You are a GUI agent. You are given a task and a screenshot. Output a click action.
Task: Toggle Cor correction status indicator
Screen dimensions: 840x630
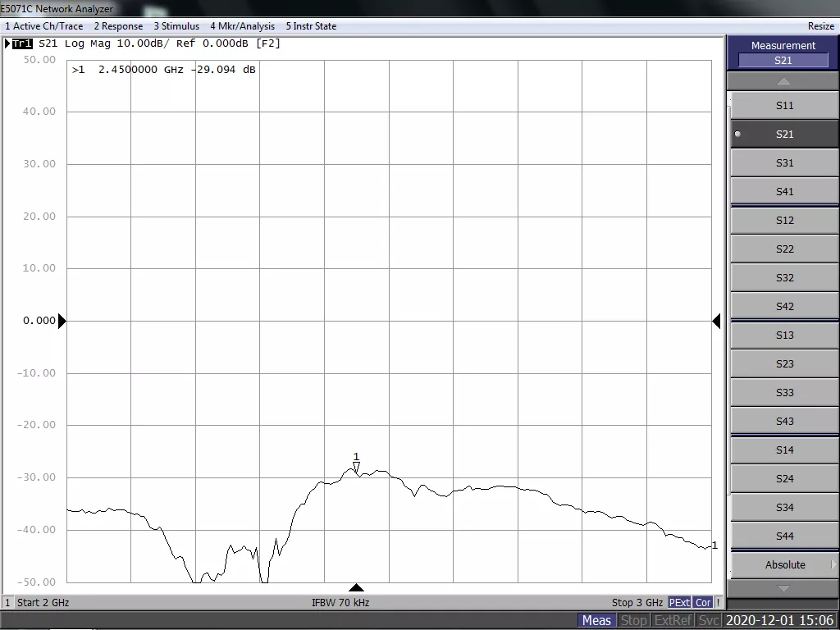702,602
